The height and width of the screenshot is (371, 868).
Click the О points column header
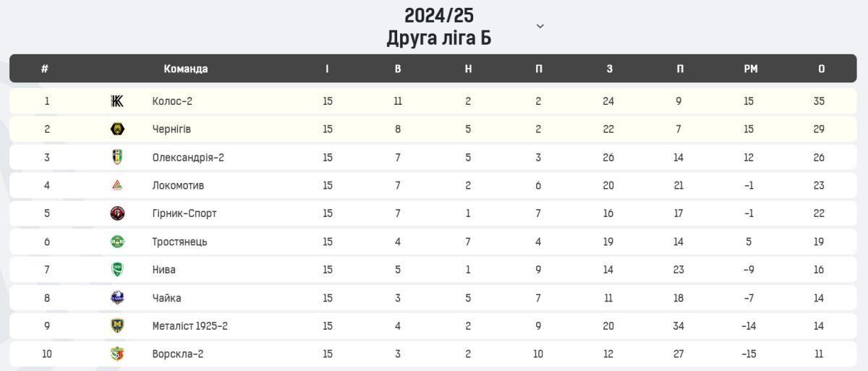click(x=821, y=69)
